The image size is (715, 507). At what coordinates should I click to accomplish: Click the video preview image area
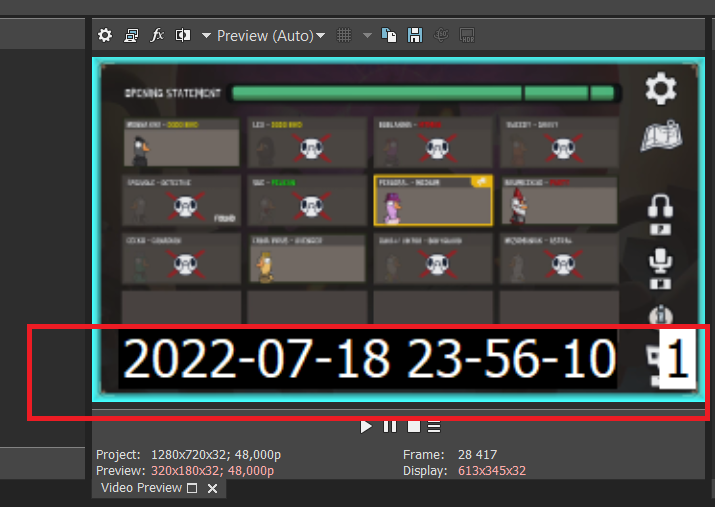tap(399, 229)
